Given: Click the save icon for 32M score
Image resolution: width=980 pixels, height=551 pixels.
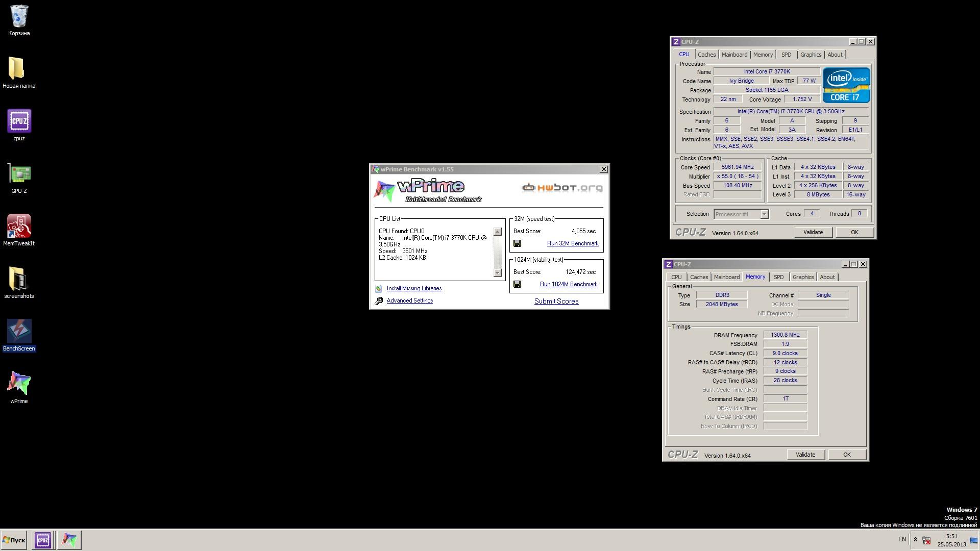Looking at the screenshot, I should [517, 243].
